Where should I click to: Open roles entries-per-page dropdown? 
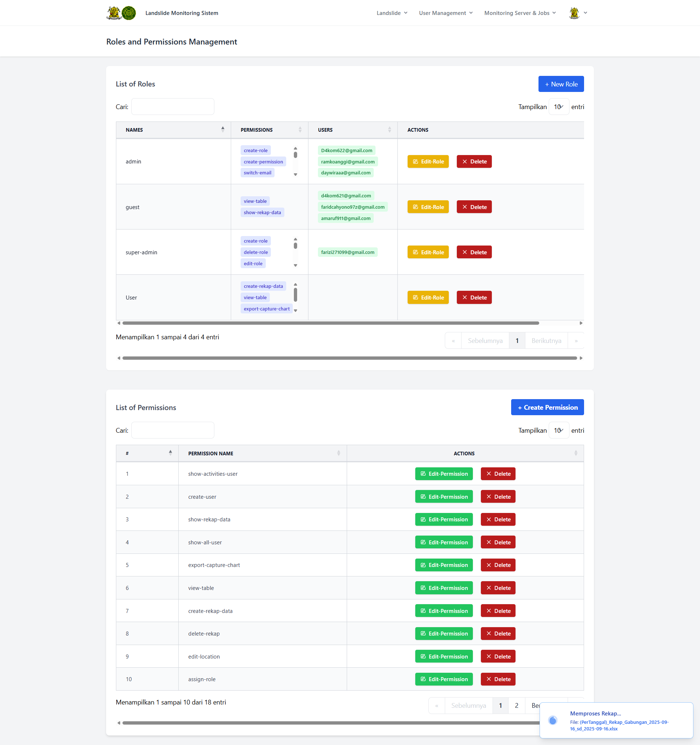click(x=559, y=107)
